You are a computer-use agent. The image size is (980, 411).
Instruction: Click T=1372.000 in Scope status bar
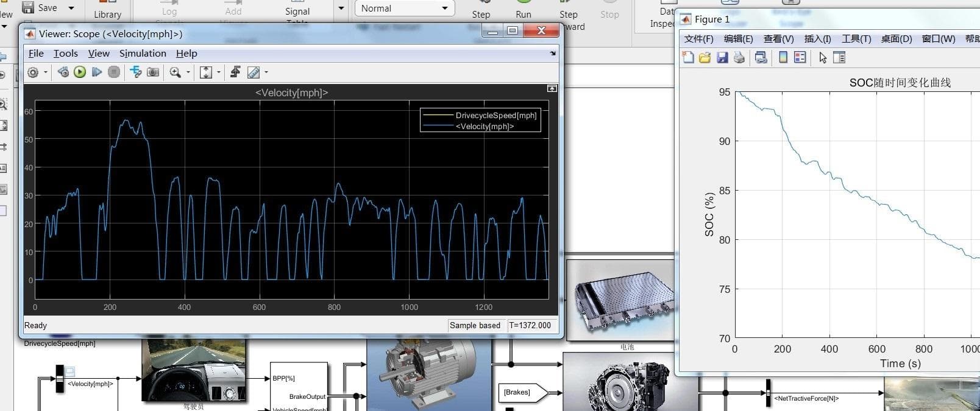coord(530,325)
